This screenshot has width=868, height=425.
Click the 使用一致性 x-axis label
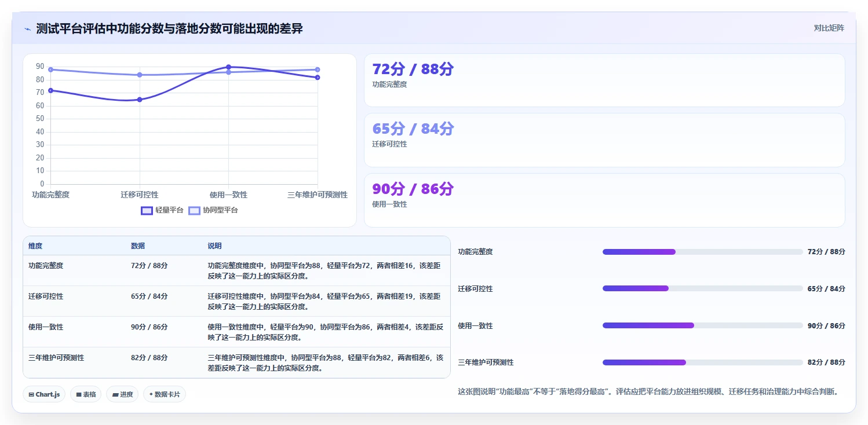[228, 195]
